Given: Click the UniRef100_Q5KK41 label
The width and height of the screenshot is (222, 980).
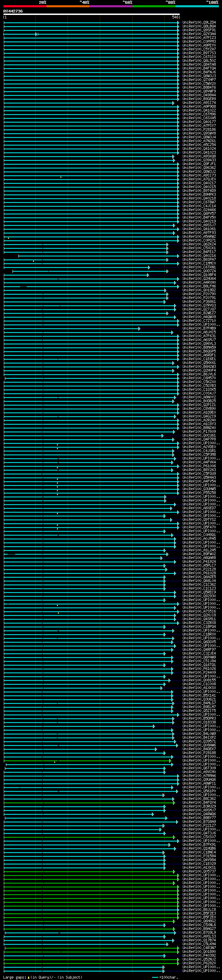Looking at the screenshot, I should coord(199,363).
